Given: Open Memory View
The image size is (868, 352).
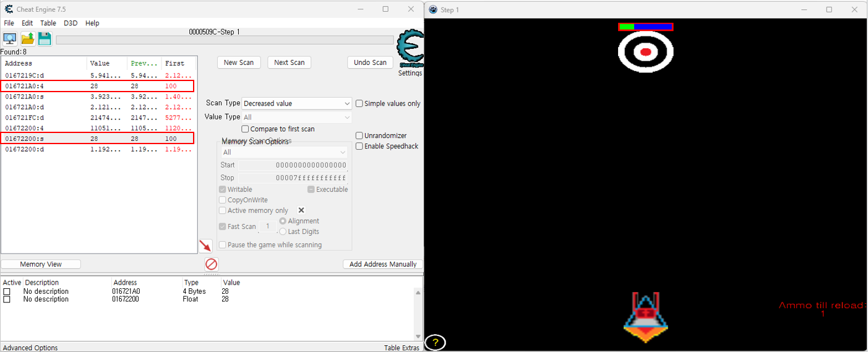Looking at the screenshot, I should coord(41,264).
